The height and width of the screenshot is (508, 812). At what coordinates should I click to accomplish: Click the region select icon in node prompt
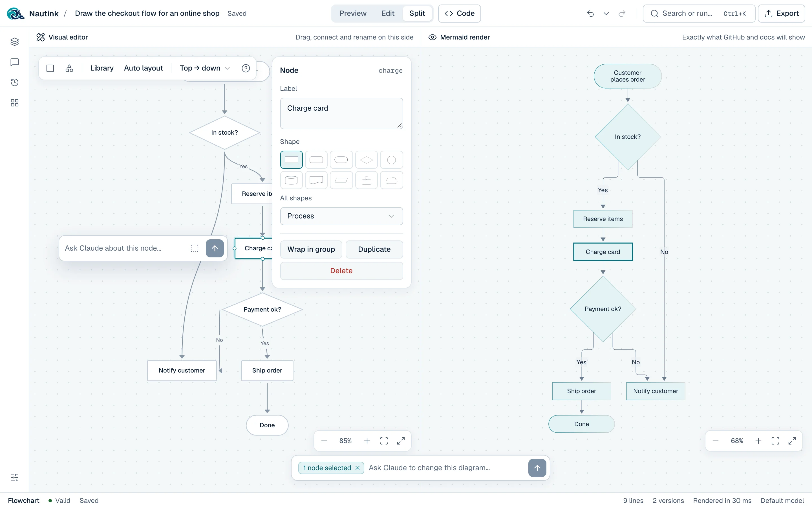195,248
